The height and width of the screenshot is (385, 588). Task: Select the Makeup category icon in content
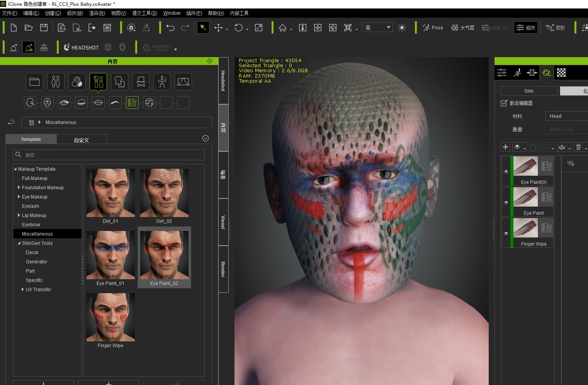pos(98,81)
